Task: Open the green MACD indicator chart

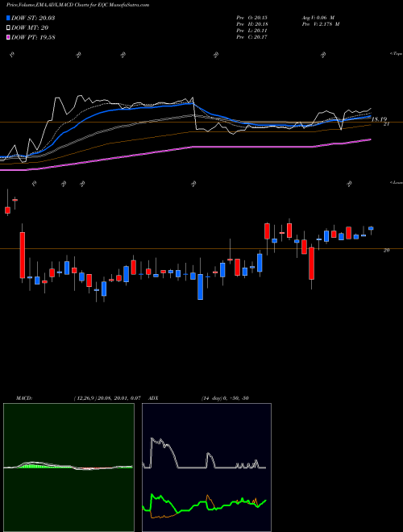Action: (69, 468)
